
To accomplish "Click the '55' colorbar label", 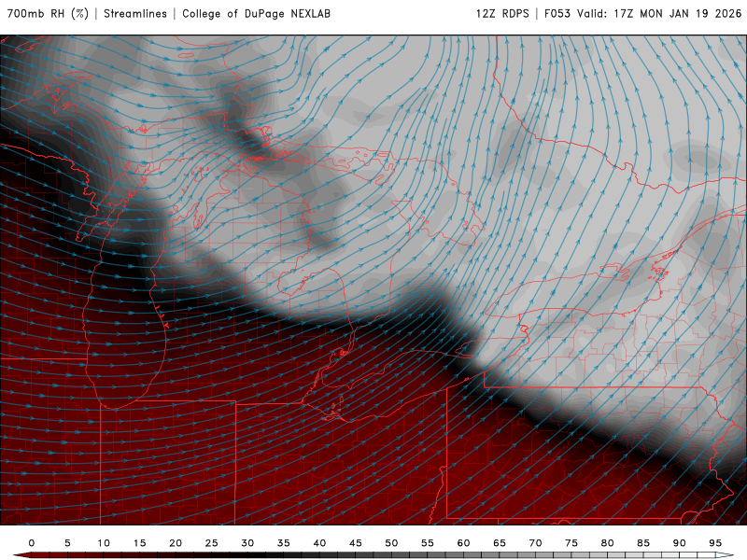I will click(428, 543).
